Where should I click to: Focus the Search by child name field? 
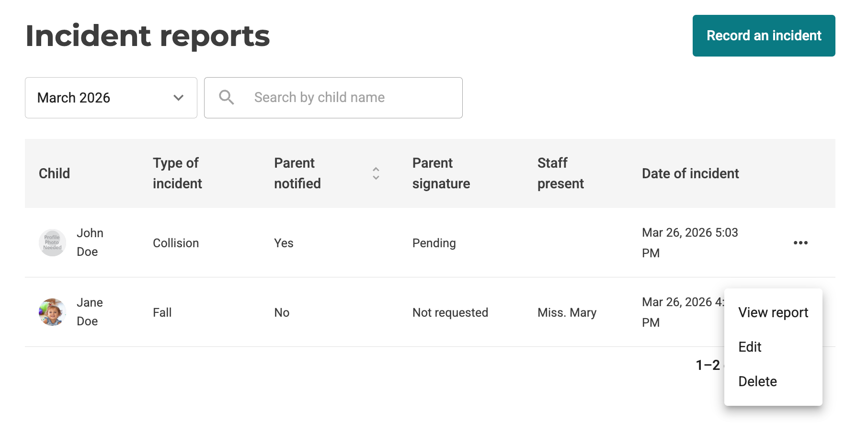click(333, 98)
